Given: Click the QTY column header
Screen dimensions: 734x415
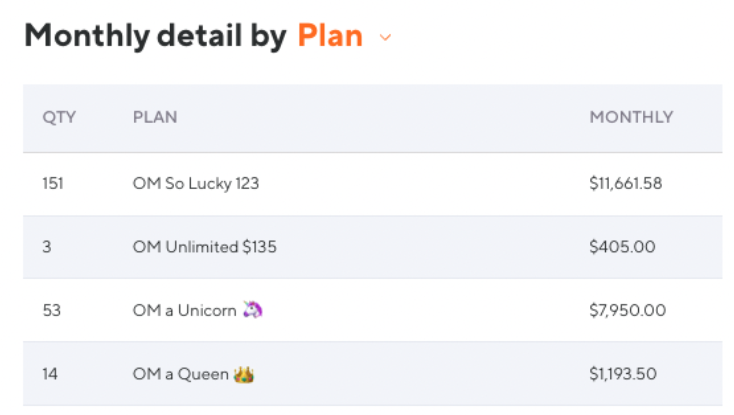Looking at the screenshot, I should click(x=59, y=117).
